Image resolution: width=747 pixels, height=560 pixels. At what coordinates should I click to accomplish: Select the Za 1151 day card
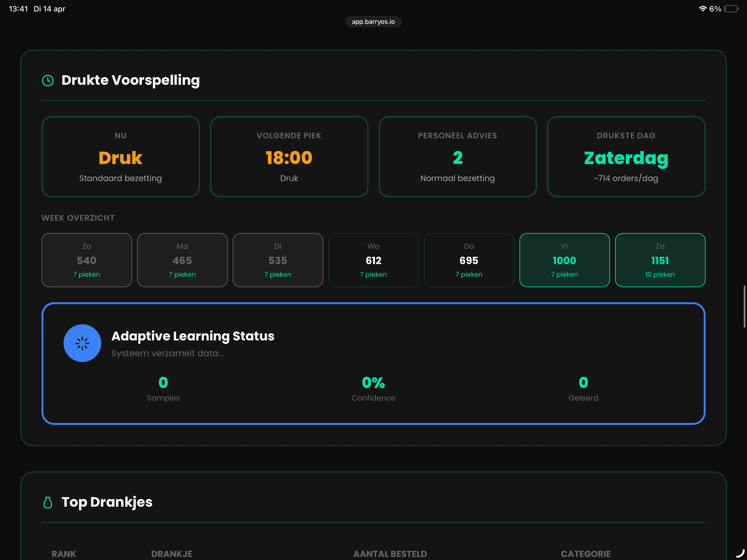(x=660, y=260)
